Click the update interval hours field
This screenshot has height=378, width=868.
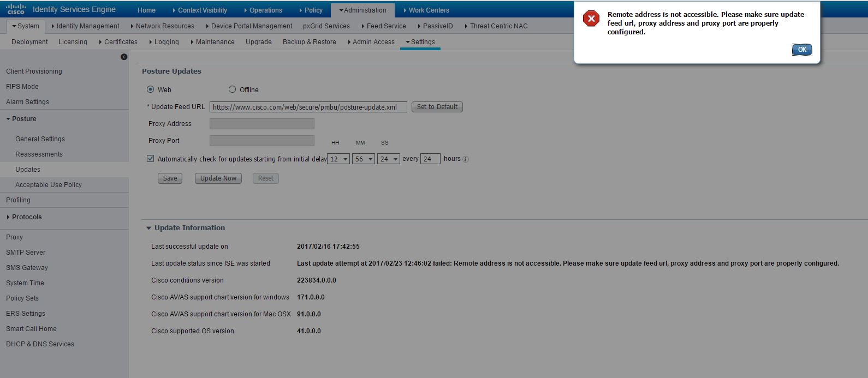(x=430, y=159)
